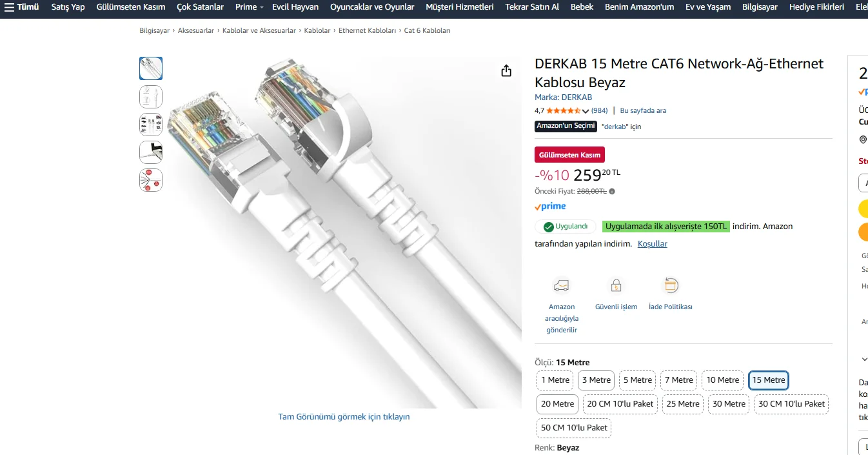Open the Tümü hamburger menu
The image size is (868, 455).
tap(21, 7)
